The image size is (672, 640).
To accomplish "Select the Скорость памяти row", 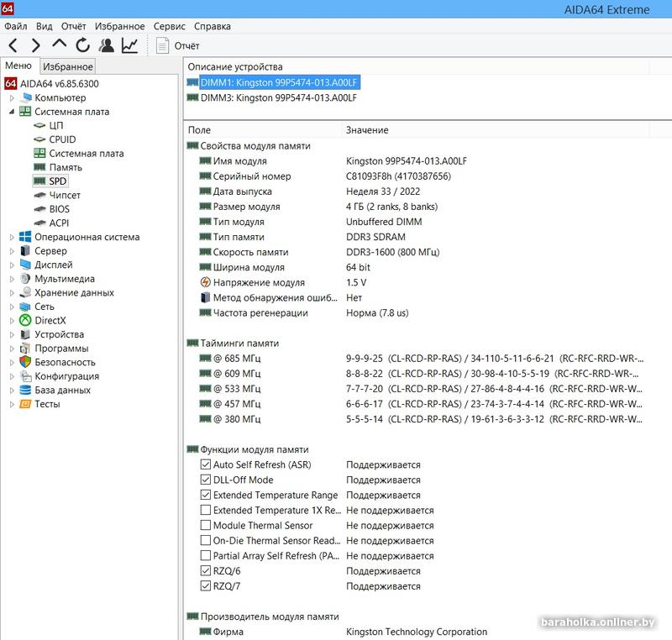I will tap(319, 252).
